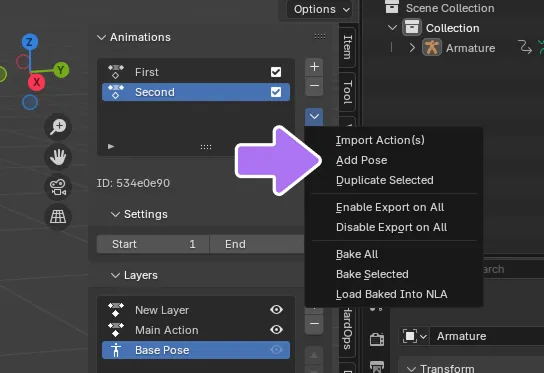Switch perspective/orthographic grid icon
Viewport: 544px width, 373px height.
tap(58, 217)
